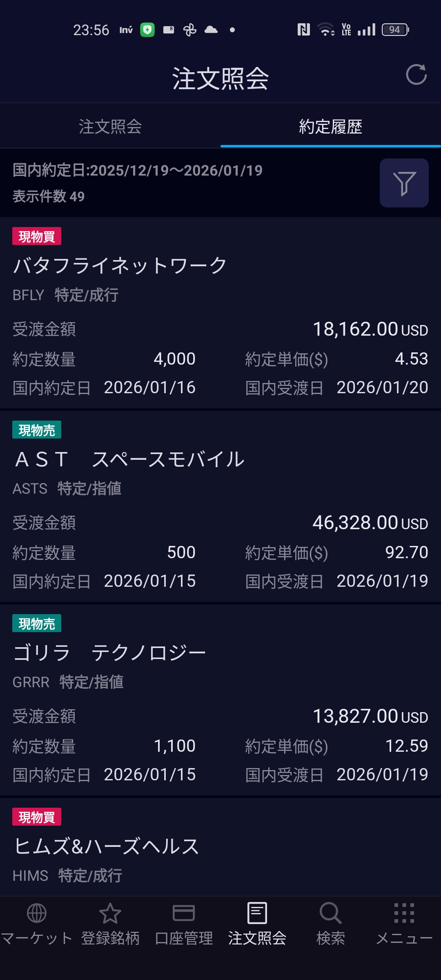Tap the date range 国内約定日 text
This screenshot has height=980, width=441.
pos(138,170)
